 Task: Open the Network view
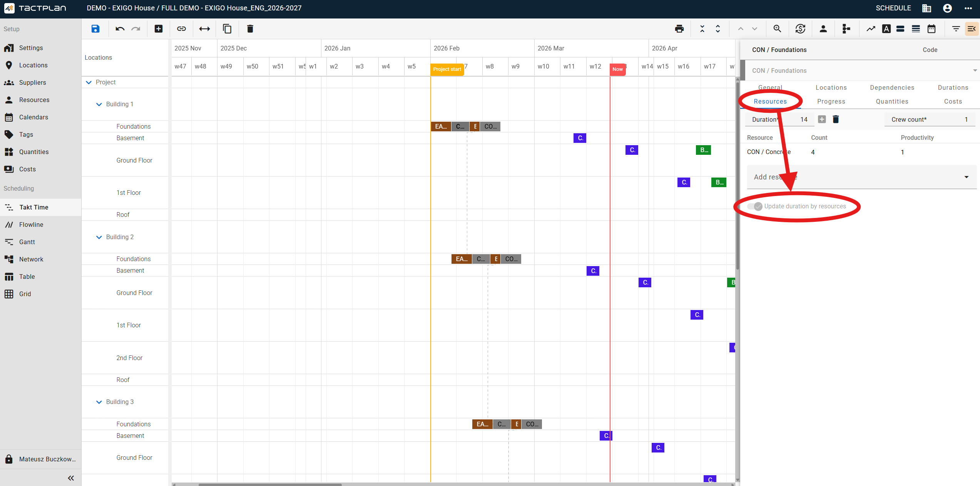point(40,259)
